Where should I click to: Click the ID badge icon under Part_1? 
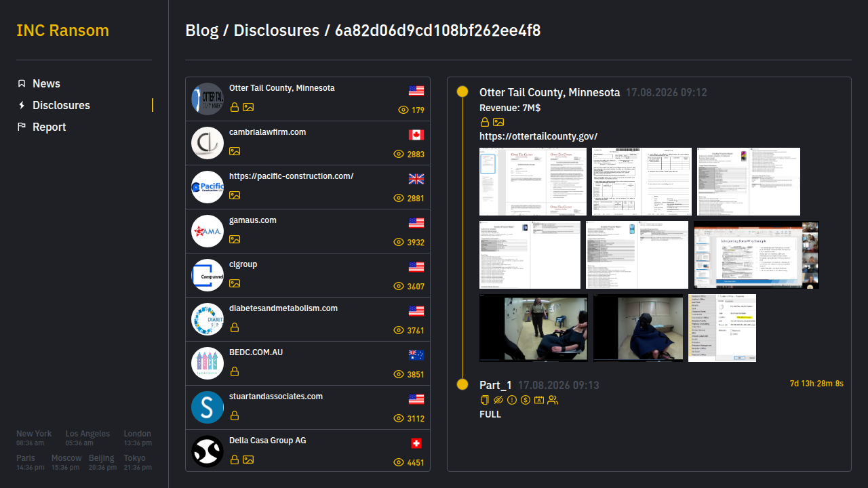pyautogui.click(x=539, y=400)
